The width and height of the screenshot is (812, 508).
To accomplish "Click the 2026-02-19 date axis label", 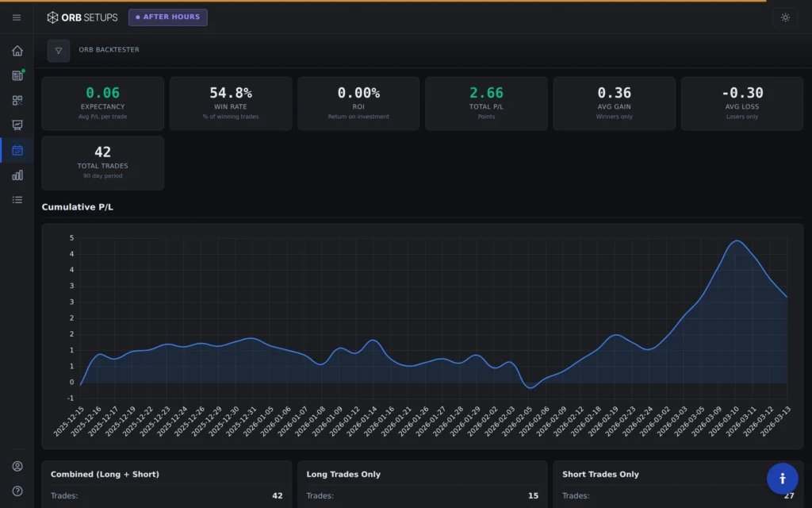I will [603, 421].
